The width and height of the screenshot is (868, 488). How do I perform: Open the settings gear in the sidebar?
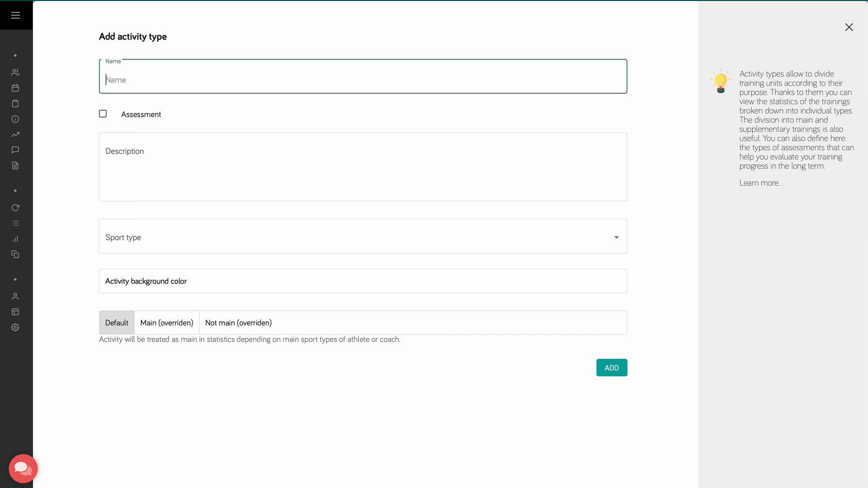click(15, 327)
